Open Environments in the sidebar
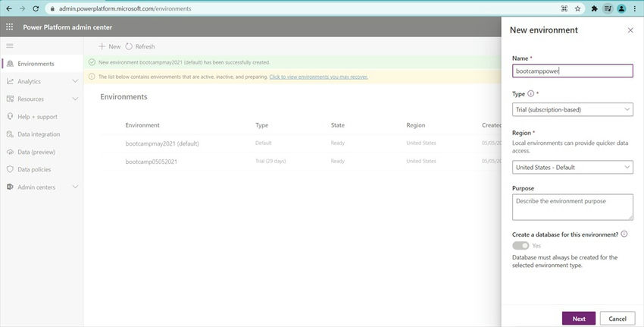The height and width of the screenshot is (327, 644). pyautogui.click(x=42, y=63)
